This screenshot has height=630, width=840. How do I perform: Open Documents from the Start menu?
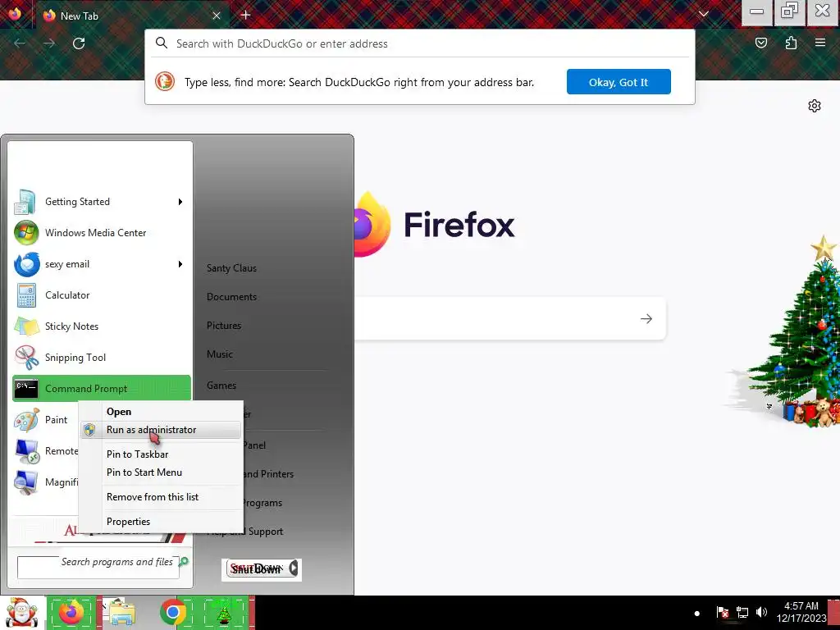click(x=231, y=297)
